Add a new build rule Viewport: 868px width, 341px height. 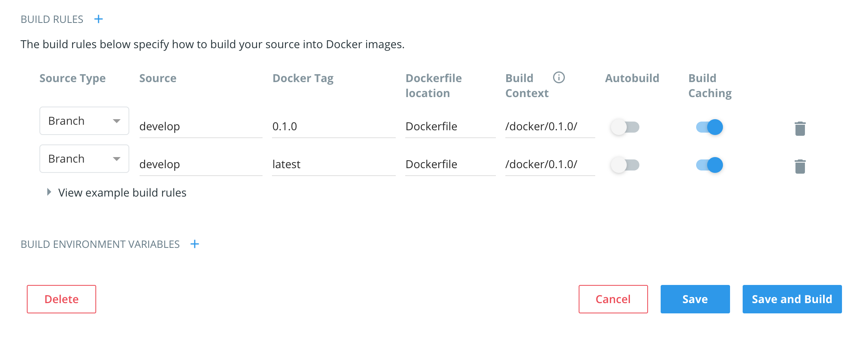click(98, 19)
